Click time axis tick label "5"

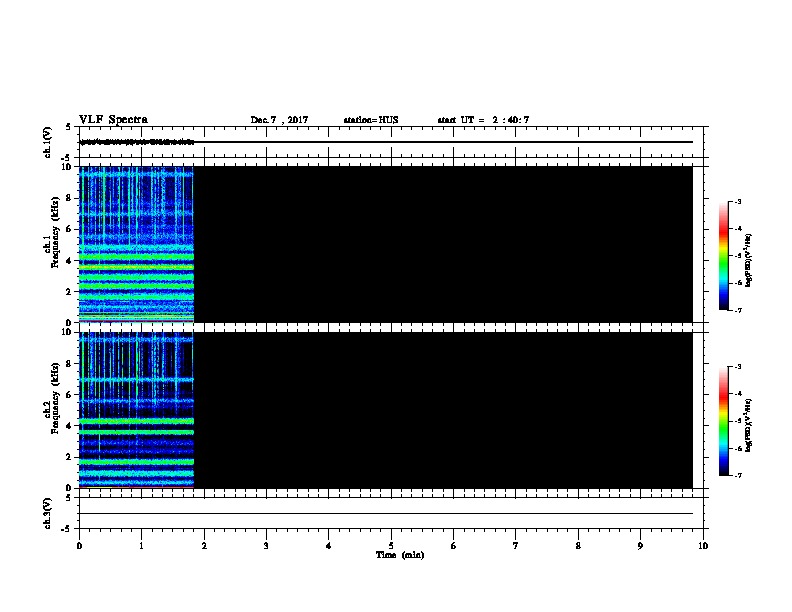click(x=391, y=546)
